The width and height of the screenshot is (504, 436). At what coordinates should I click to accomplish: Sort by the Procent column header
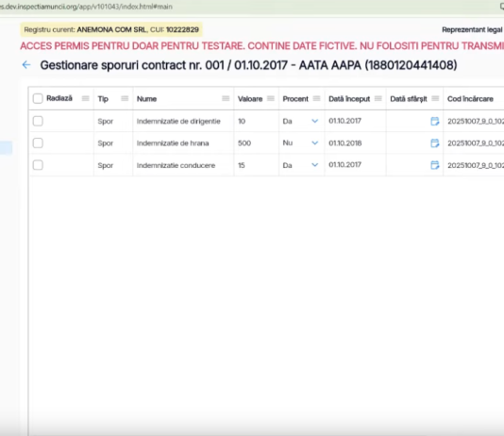tap(295, 99)
